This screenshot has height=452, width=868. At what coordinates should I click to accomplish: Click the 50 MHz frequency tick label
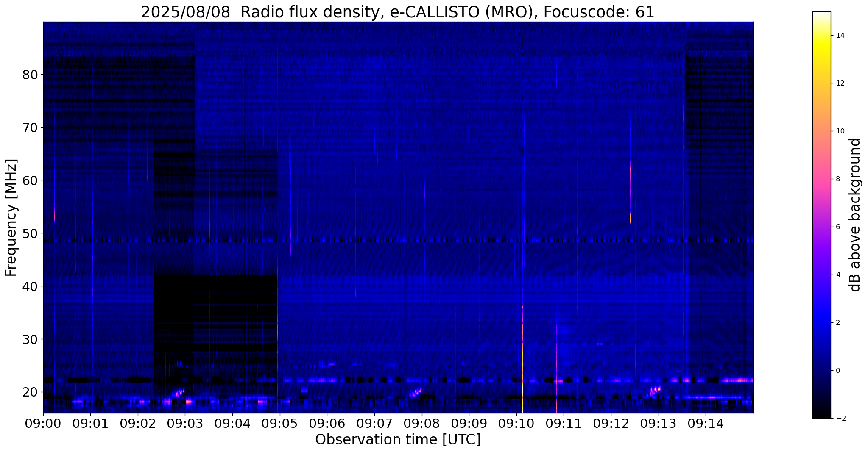click(30, 233)
